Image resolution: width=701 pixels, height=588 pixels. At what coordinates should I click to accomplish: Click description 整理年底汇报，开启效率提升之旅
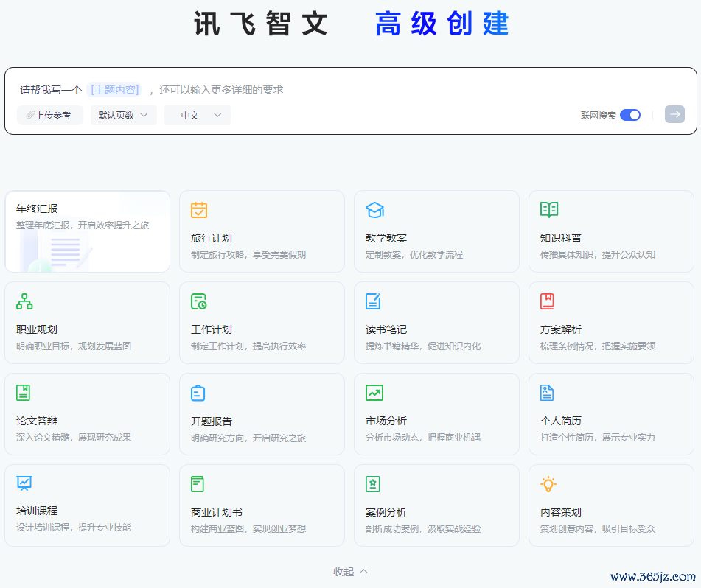(x=83, y=225)
